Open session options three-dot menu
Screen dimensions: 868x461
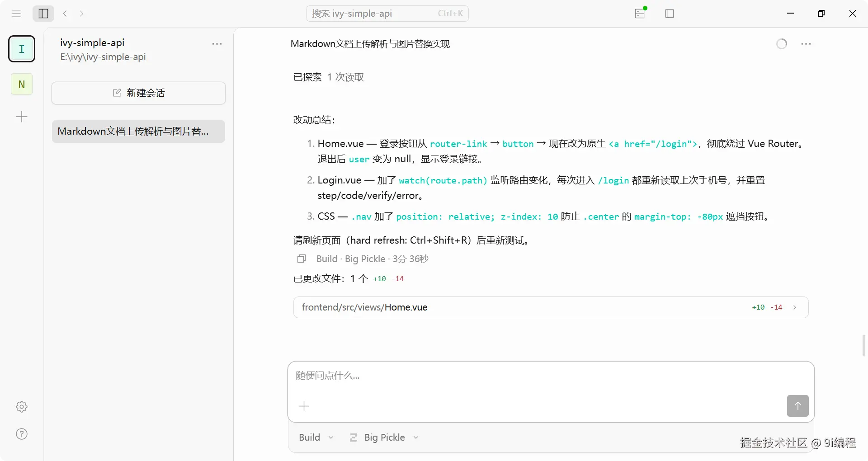(806, 44)
